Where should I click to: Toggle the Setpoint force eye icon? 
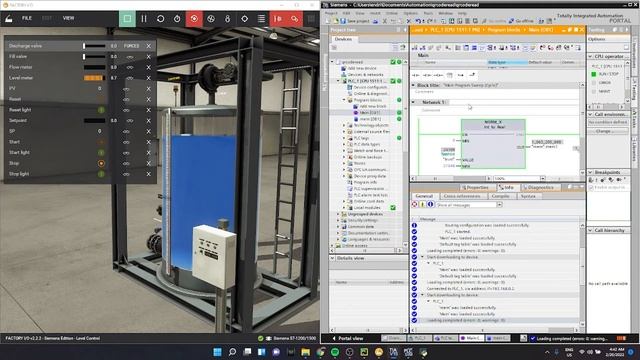130,121
